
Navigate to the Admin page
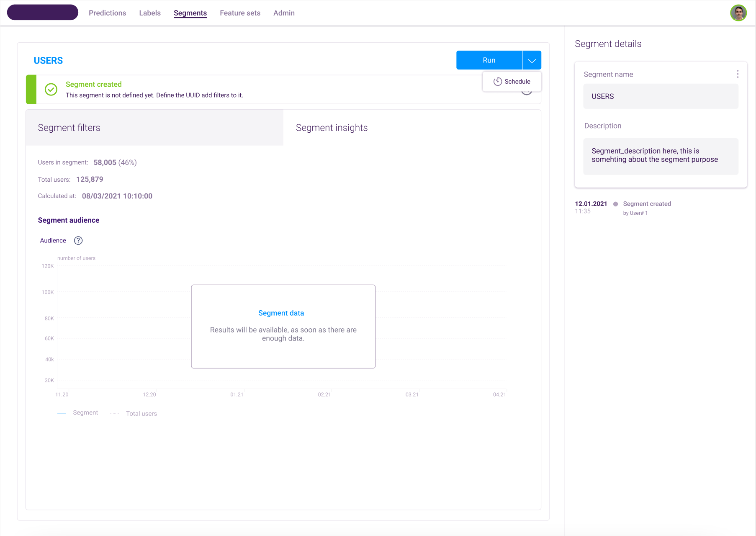(x=284, y=13)
